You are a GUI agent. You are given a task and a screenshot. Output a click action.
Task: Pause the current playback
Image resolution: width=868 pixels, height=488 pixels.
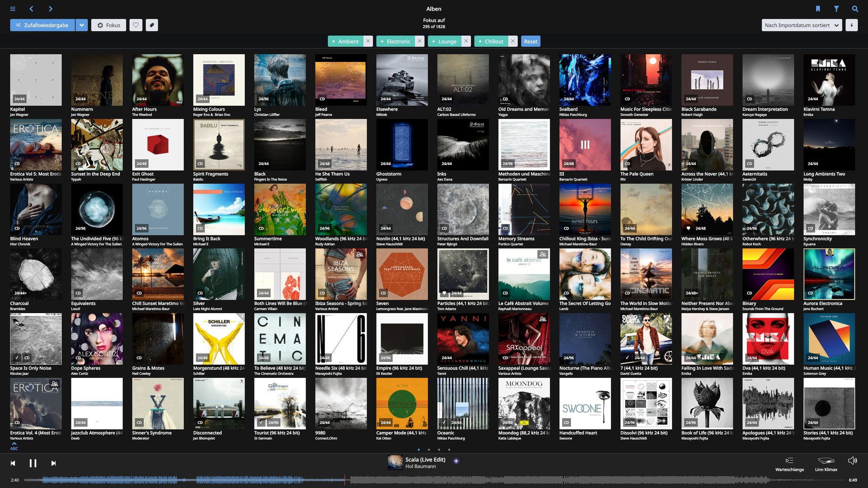(33, 463)
